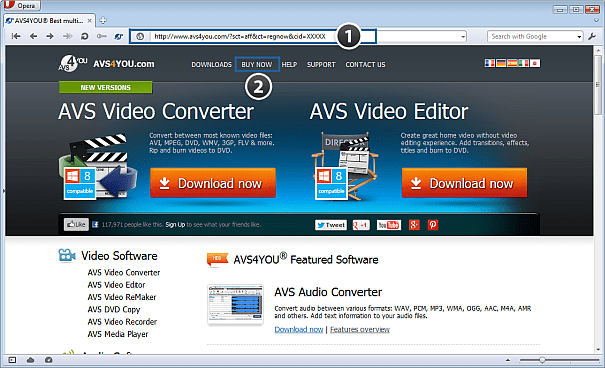Open AVS Video Recorder link
Screen dimensions: 605x368
point(122,322)
